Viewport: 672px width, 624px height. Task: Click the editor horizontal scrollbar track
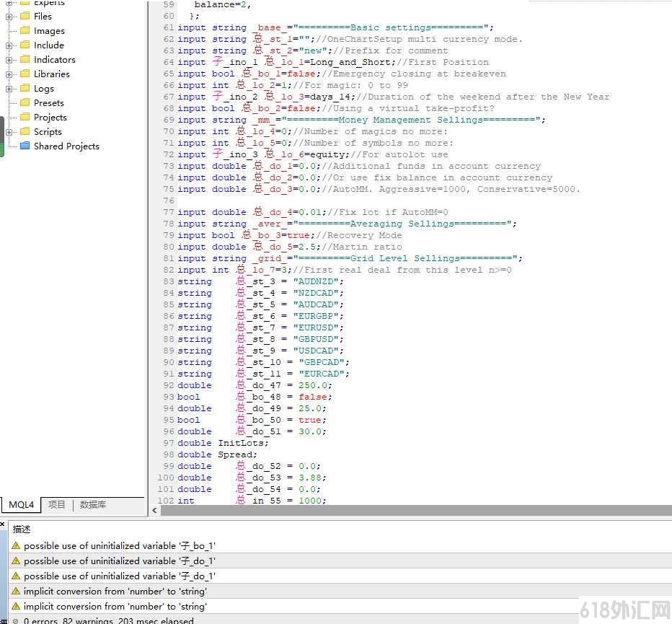tap(416, 510)
